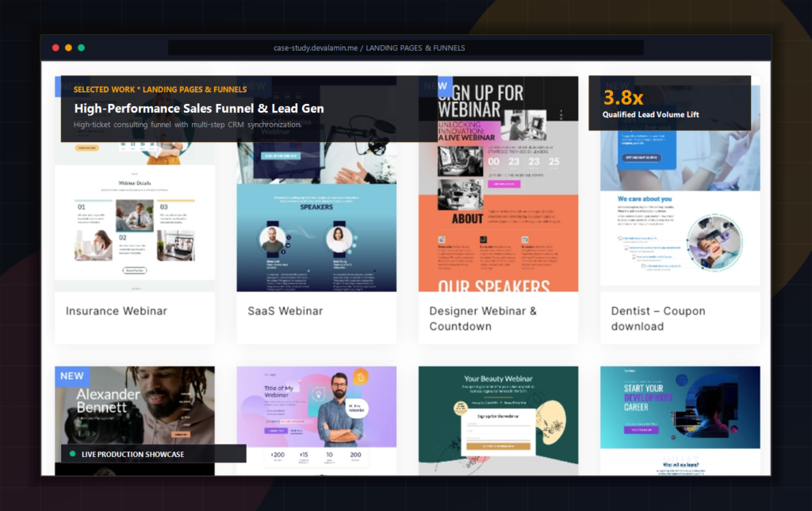Click the purple button in Title of My Webinar preview

pos(276,431)
